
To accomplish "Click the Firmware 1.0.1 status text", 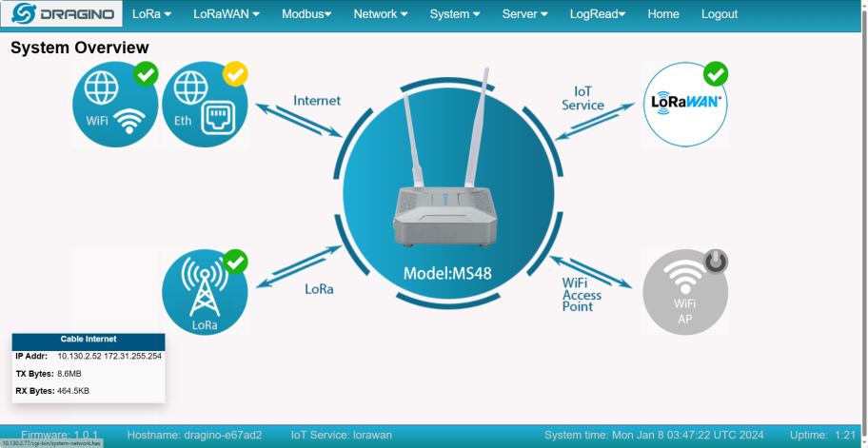I will coord(59,435).
